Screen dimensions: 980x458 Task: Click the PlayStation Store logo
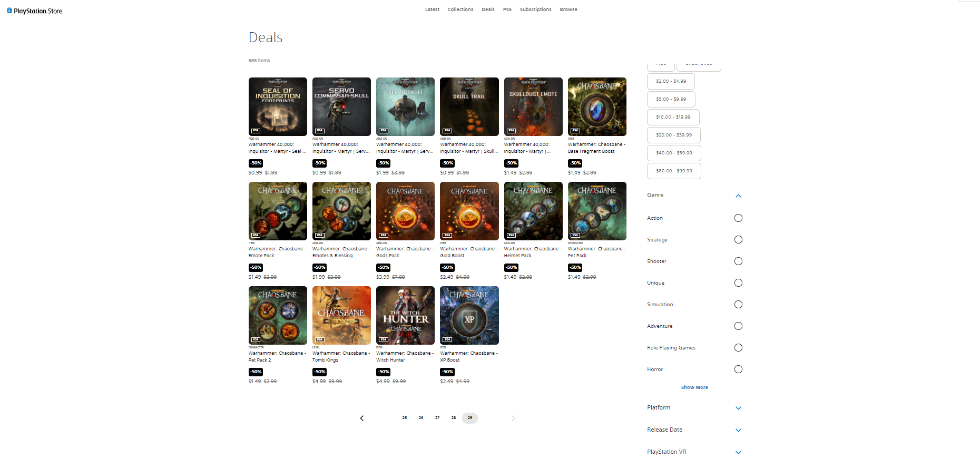pyautogui.click(x=35, y=11)
